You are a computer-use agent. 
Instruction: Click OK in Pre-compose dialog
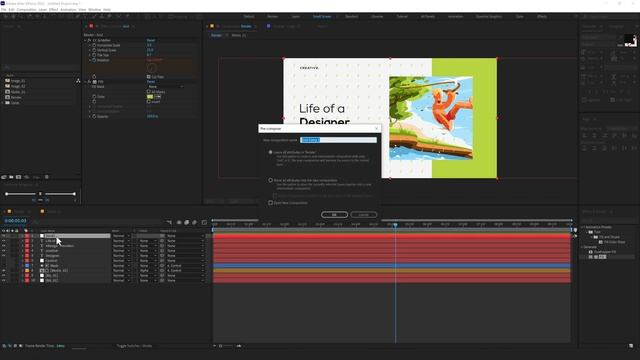click(x=334, y=214)
